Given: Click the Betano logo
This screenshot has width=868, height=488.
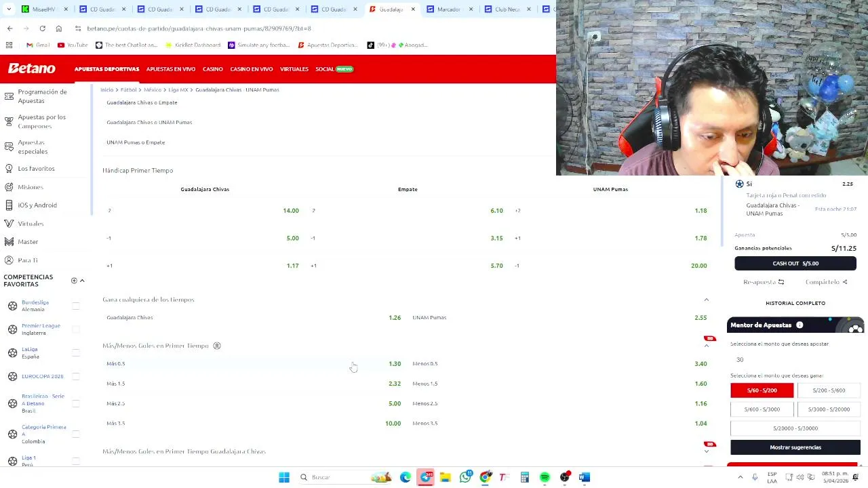Looking at the screenshot, I should (32, 68).
